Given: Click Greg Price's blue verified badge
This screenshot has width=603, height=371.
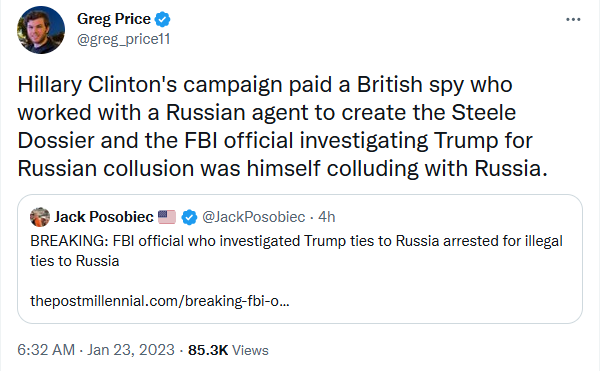Looking at the screenshot, I should pyautogui.click(x=162, y=19).
